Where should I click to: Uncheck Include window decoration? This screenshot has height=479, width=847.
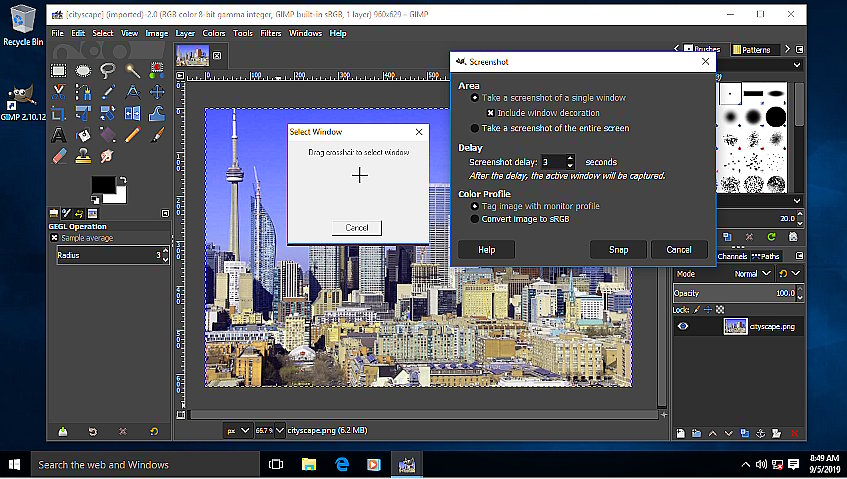490,113
